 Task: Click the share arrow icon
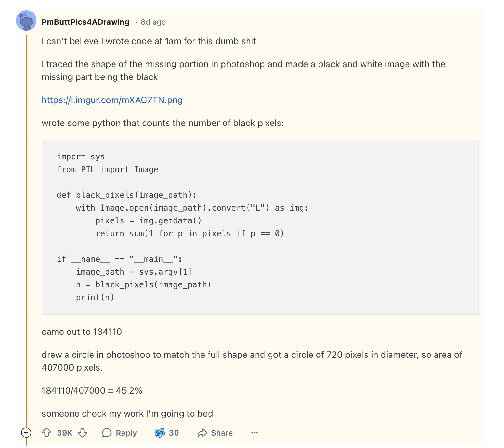[202, 433]
